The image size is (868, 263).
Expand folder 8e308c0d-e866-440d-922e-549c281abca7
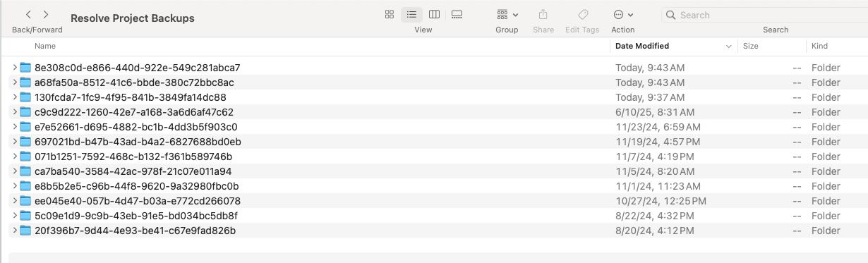(x=16, y=68)
